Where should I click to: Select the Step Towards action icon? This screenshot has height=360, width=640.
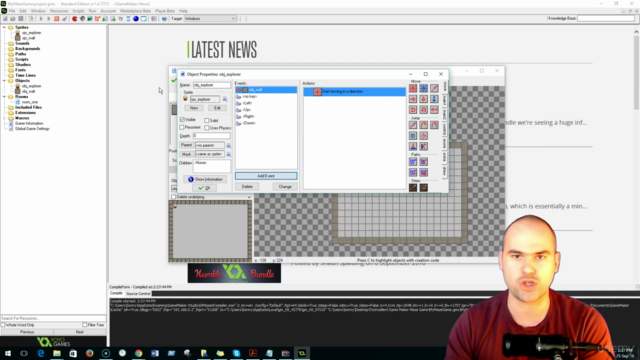pos(413,187)
